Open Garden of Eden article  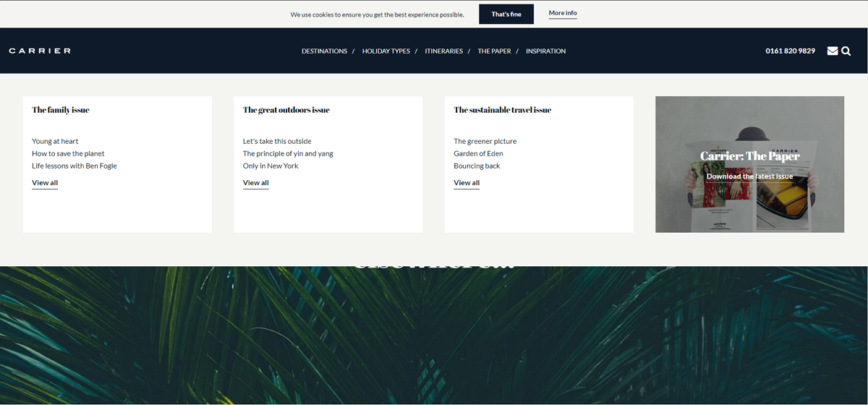pyautogui.click(x=478, y=153)
